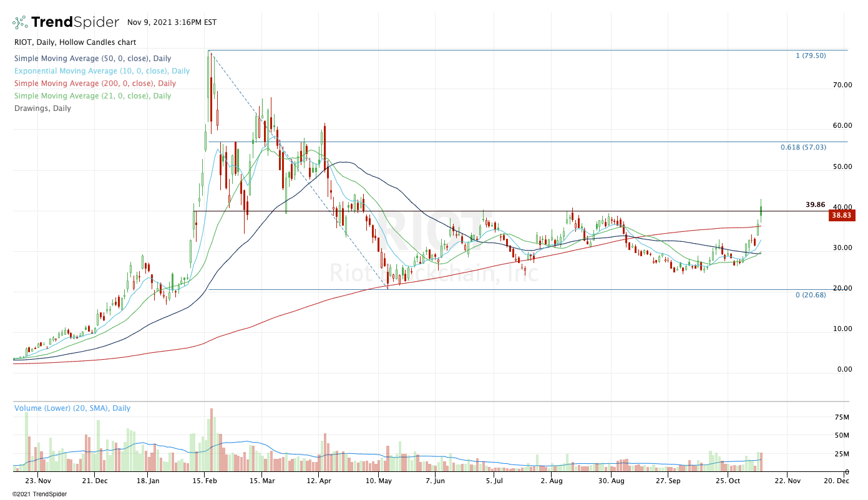Click the 23. Nov date axis label
Screen dimensions: 868x500
click(x=38, y=481)
